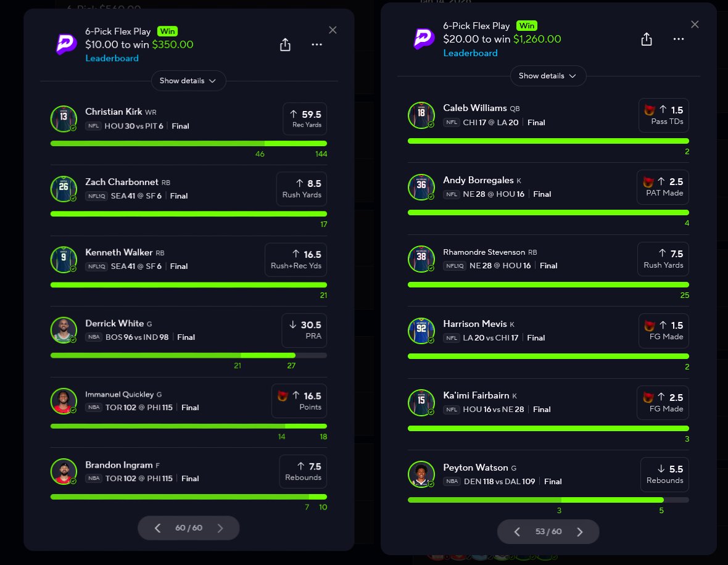The width and height of the screenshot is (728, 565).
Task: Click Harrison Mevis player avatar
Action: pos(421,331)
